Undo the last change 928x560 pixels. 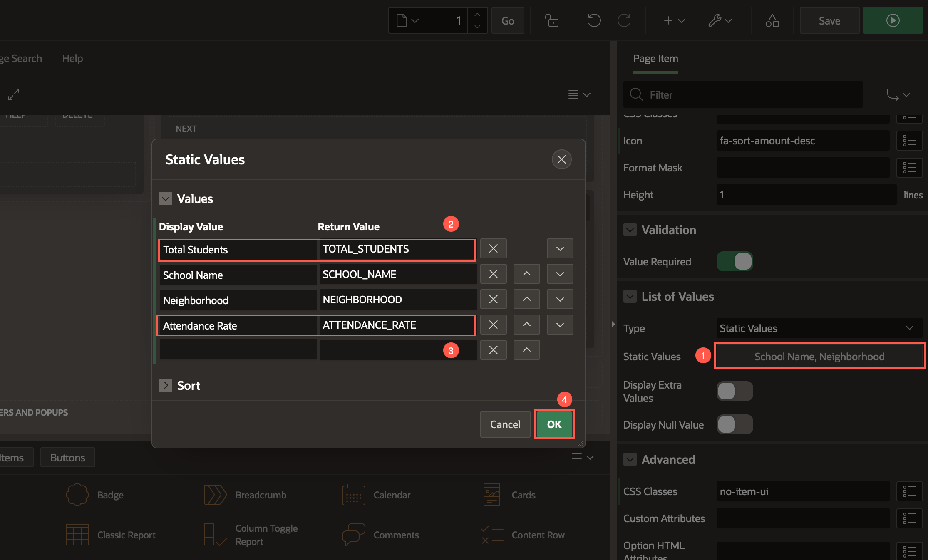[594, 20]
